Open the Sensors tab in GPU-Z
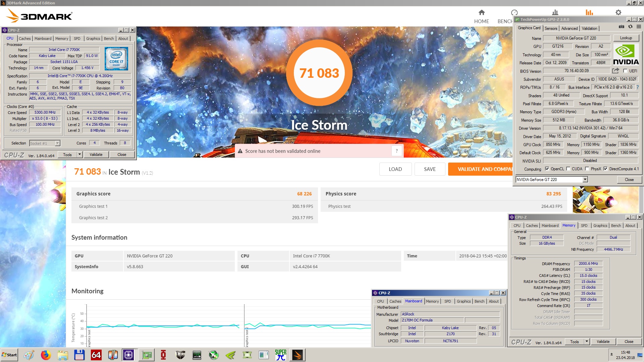This screenshot has width=644, height=362. [551, 28]
